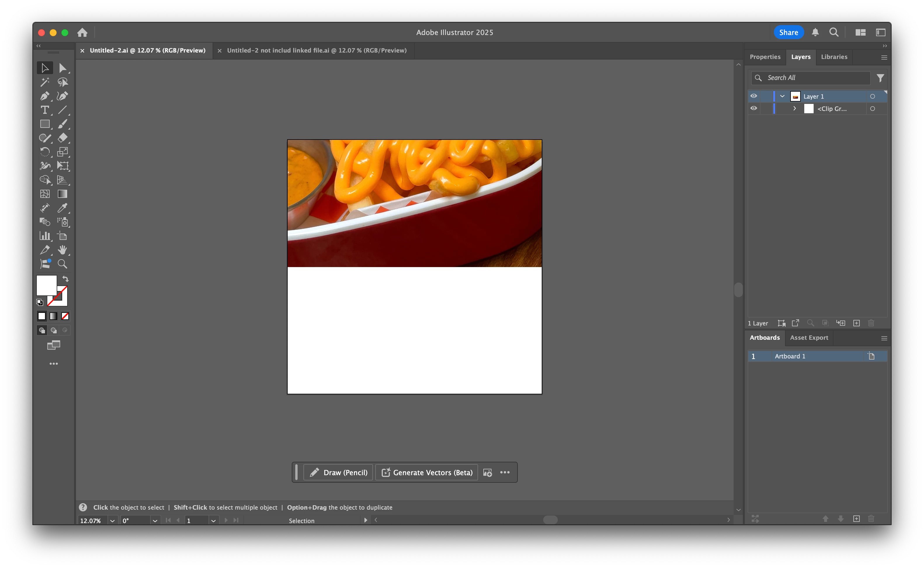Select the Pen tool
924x568 pixels.
[x=44, y=96]
